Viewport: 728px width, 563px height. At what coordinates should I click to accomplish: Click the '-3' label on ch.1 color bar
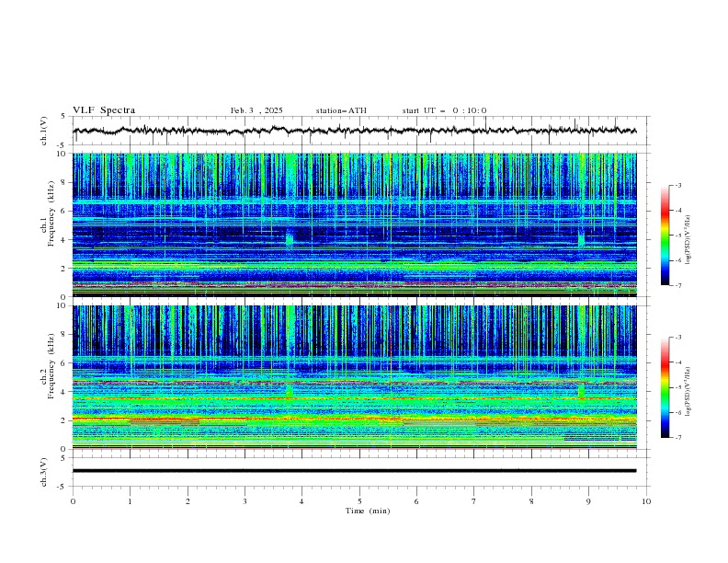678,185
